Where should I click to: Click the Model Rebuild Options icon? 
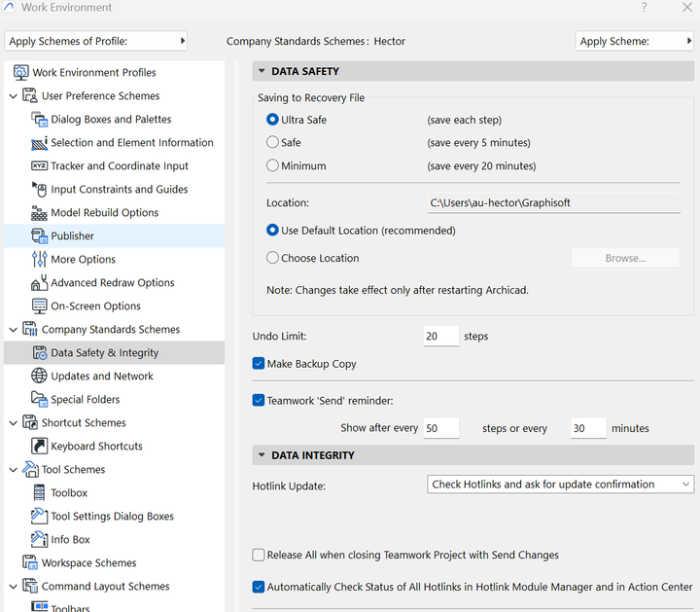tap(40, 213)
